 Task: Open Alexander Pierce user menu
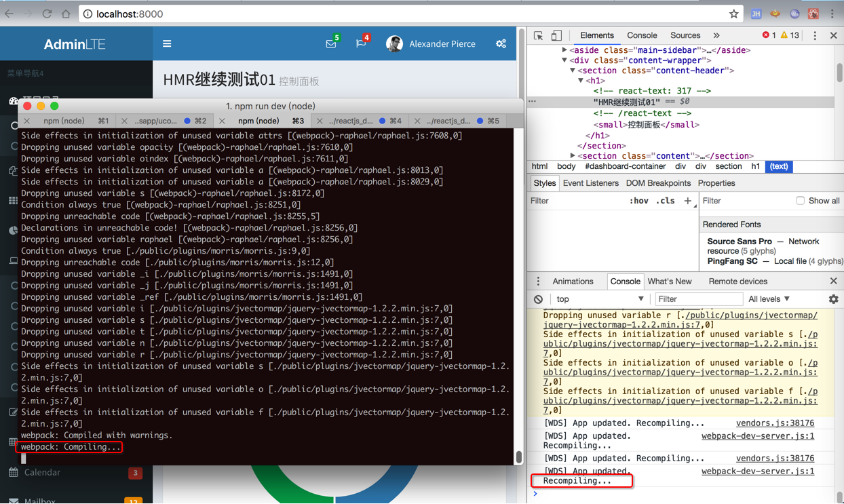(x=431, y=43)
